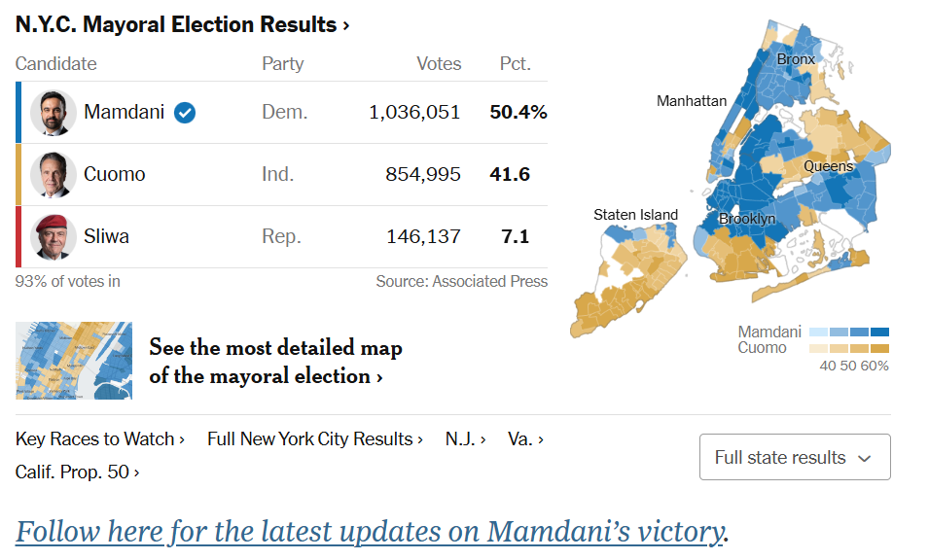The width and height of the screenshot is (929, 560).
Task: Follow latest updates on Mamdani's victory
Action: [x=372, y=532]
